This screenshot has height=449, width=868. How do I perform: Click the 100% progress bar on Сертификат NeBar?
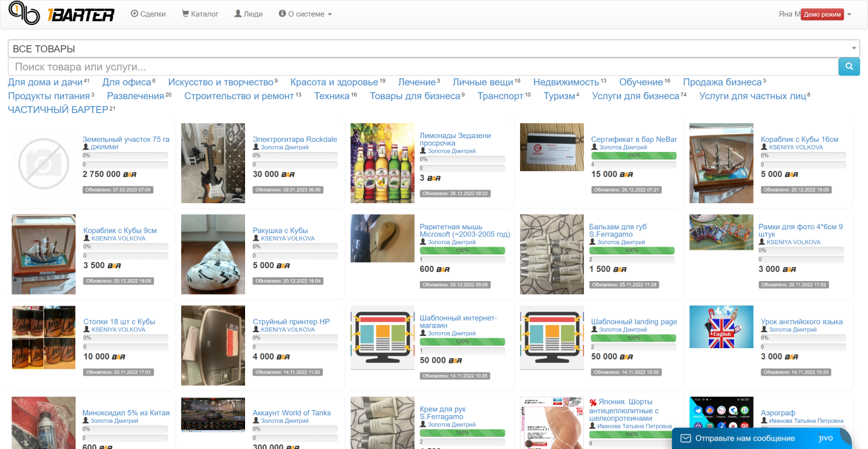tap(633, 155)
